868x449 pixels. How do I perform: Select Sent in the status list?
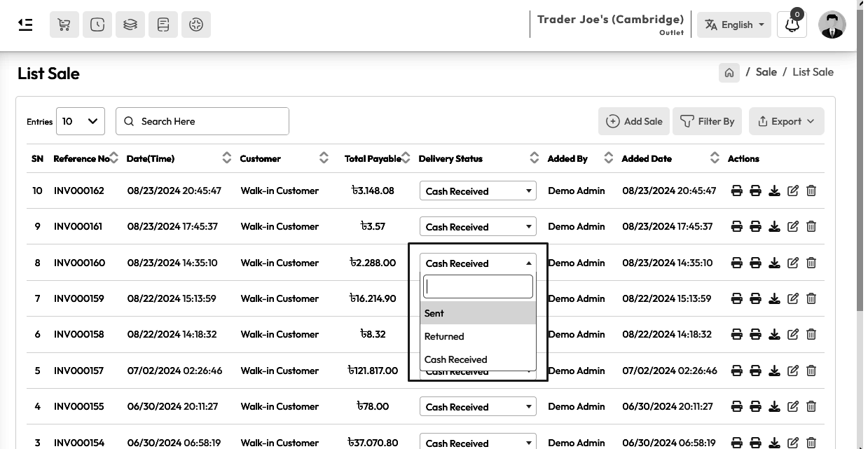click(478, 313)
